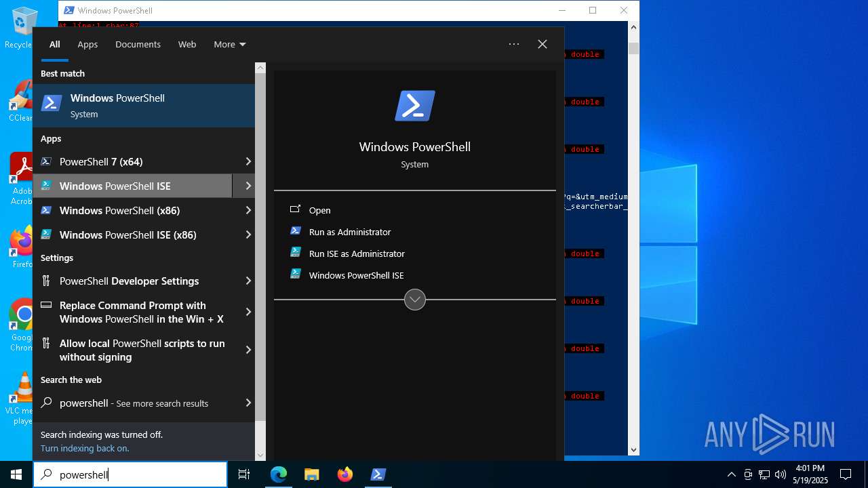This screenshot has width=868, height=488.
Task: Click the Windows PowerShell ISE app icon in results list
Action: [46, 186]
